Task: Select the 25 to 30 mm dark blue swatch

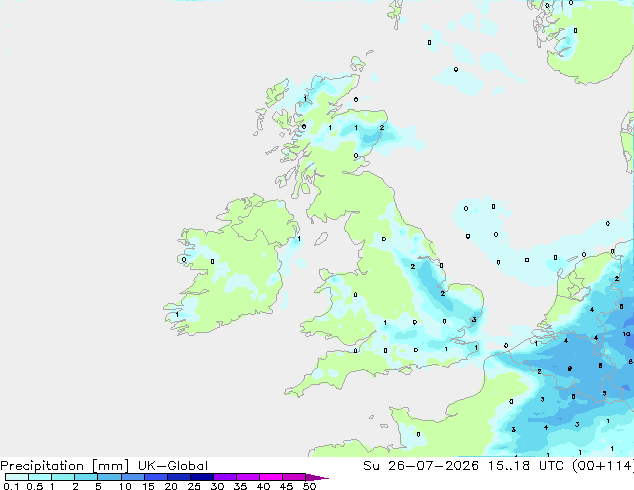Action: [202, 477]
